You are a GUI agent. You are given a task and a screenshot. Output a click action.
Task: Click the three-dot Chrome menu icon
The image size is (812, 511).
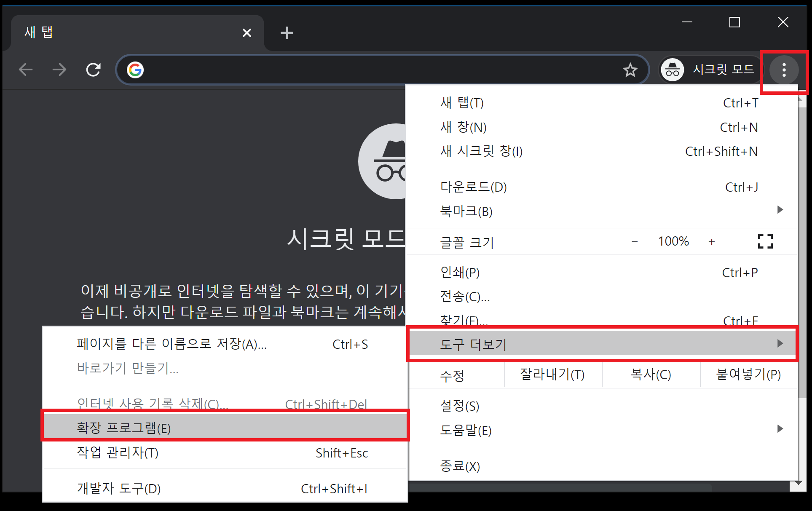(784, 70)
